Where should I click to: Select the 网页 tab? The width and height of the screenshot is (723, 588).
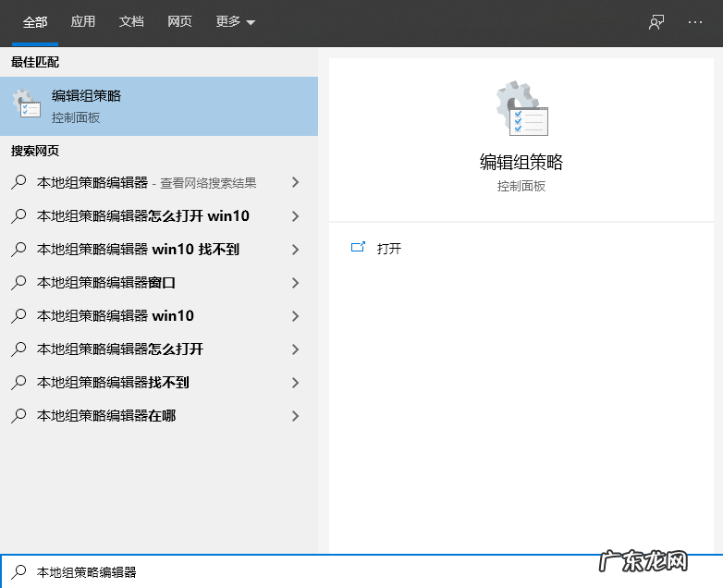[179, 21]
